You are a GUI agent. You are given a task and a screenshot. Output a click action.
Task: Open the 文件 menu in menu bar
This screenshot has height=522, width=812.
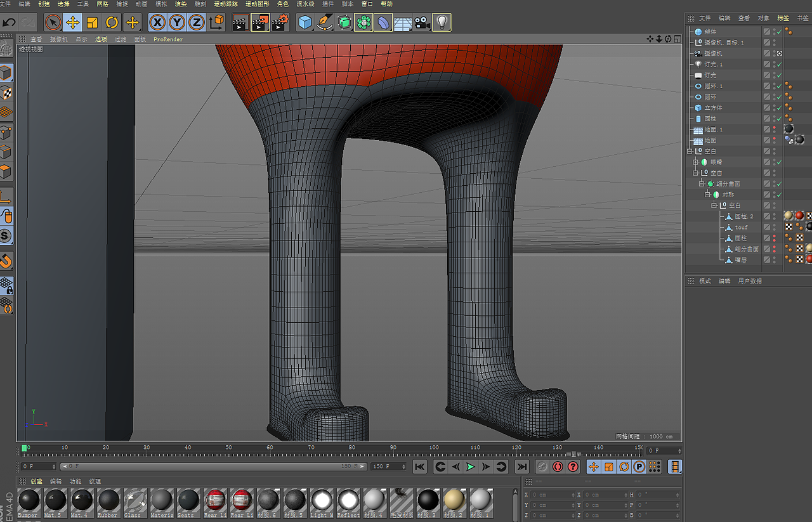[6, 4]
